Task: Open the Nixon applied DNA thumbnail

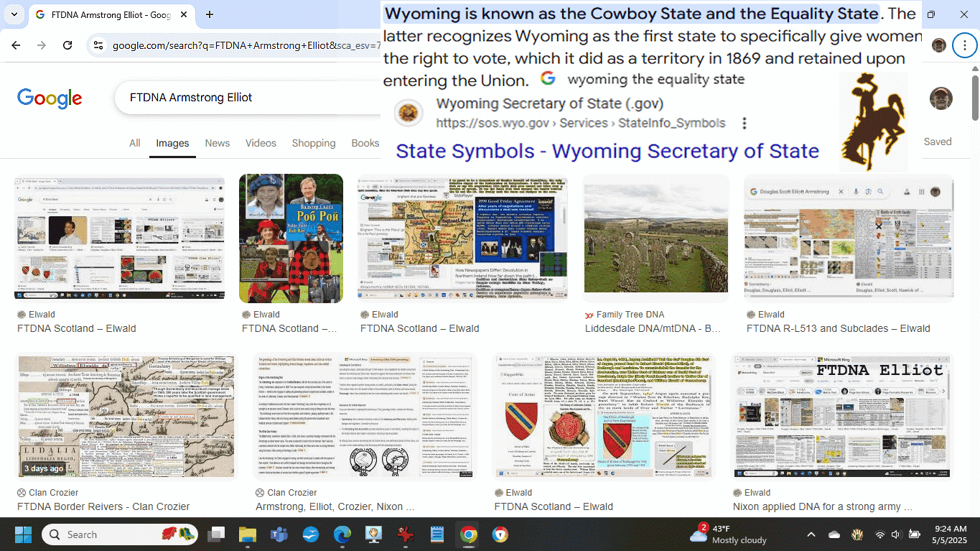Action: click(840, 417)
